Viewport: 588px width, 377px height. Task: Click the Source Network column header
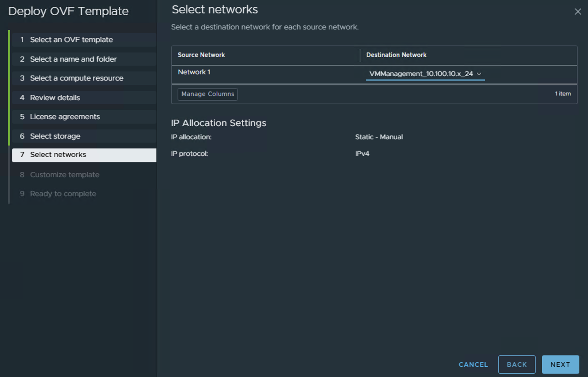[x=201, y=55]
